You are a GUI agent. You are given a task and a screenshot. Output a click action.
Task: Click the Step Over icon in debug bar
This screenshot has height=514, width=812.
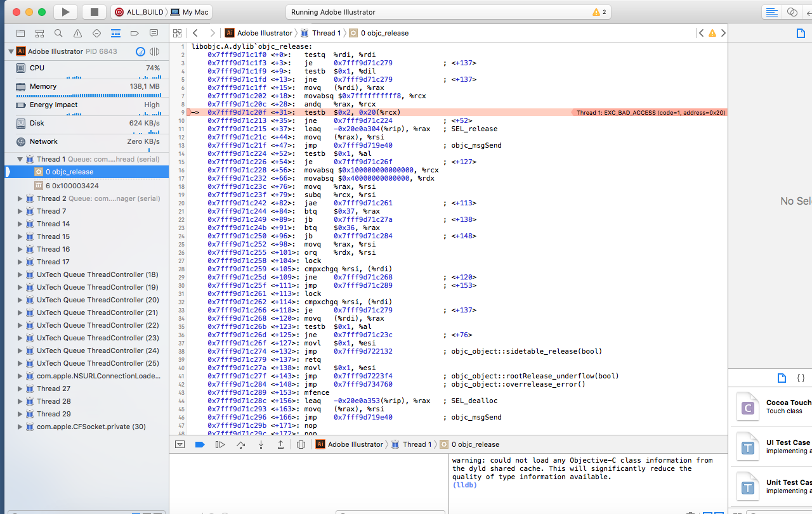pos(240,444)
